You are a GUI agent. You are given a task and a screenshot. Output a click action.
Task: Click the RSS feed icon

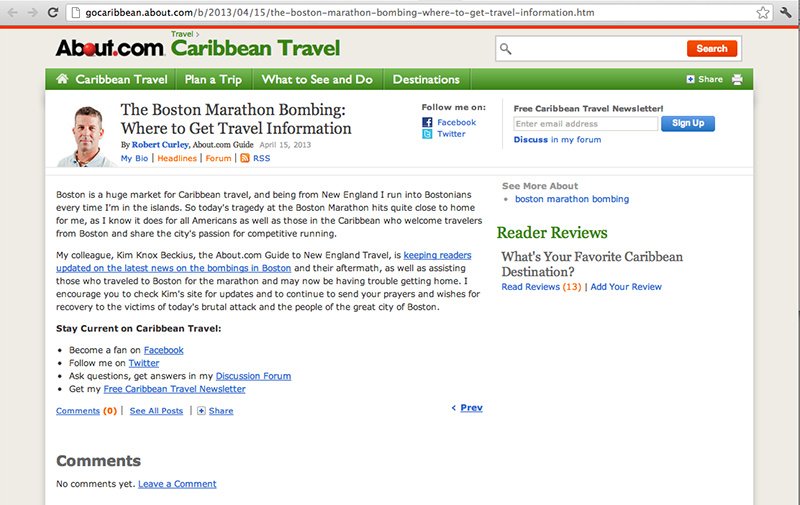pos(245,158)
